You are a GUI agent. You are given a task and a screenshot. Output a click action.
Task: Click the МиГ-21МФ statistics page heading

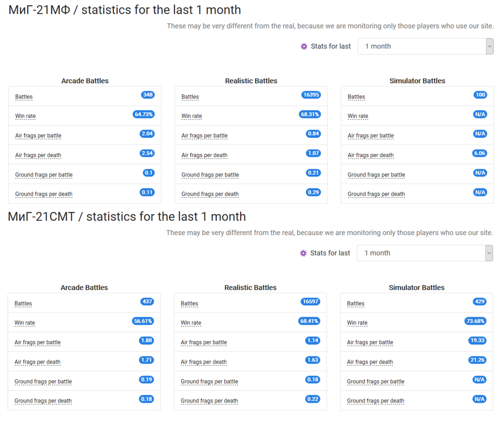point(125,10)
